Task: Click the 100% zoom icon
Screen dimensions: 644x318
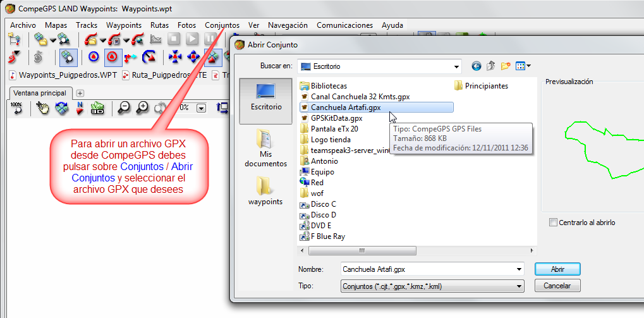Action: [x=16, y=107]
